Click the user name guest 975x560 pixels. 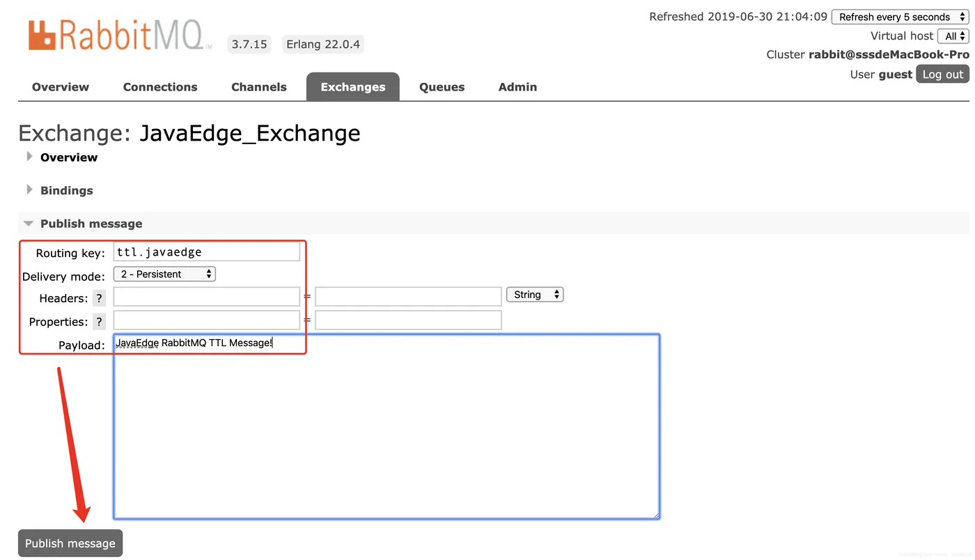pos(896,75)
